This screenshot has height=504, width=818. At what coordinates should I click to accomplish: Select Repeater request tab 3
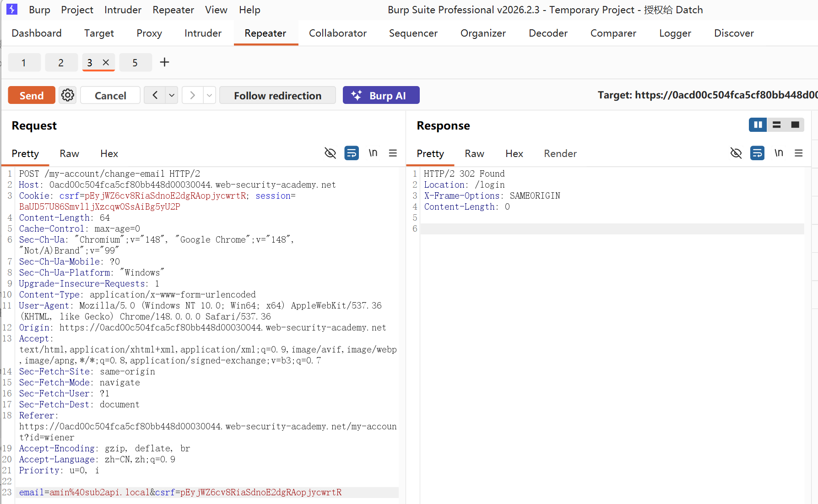point(90,62)
